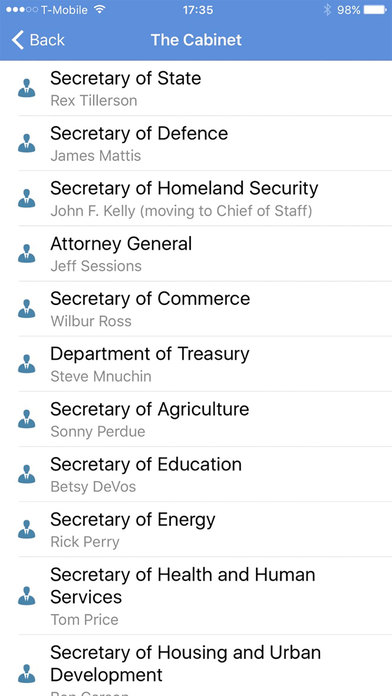Screen dimensions: 392x696
Task: Tap person icon beside Secretary of Homeland Security
Action: point(27,198)
